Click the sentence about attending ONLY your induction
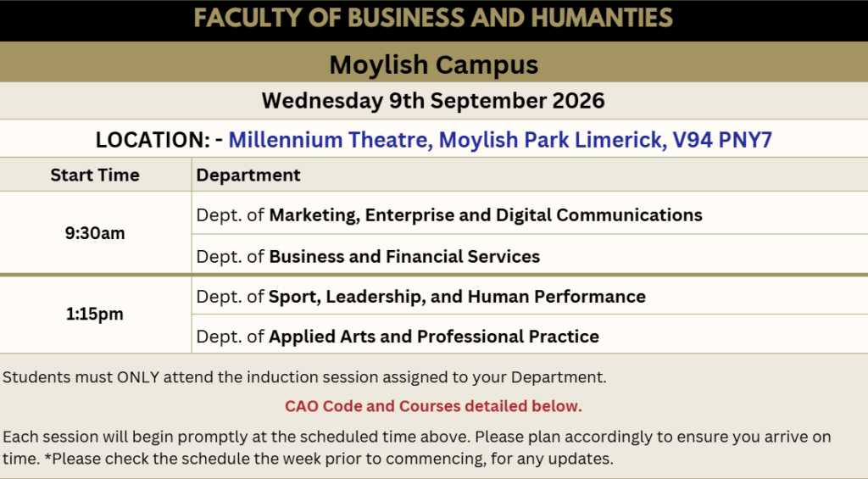The width and height of the screenshot is (868, 479). pos(304,377)
